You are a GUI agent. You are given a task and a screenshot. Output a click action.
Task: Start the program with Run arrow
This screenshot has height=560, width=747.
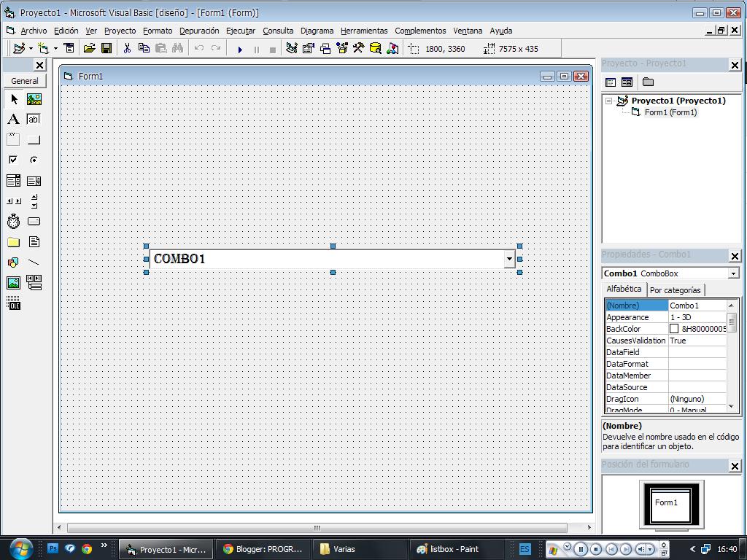(240, 49)
